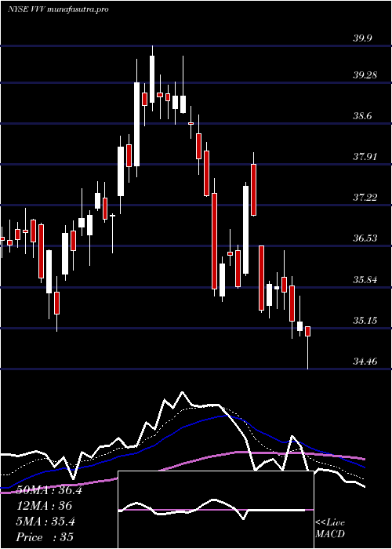Click the 39.9 price axis label
Screen dimensions: 392x549
click(x=362, y=38)
